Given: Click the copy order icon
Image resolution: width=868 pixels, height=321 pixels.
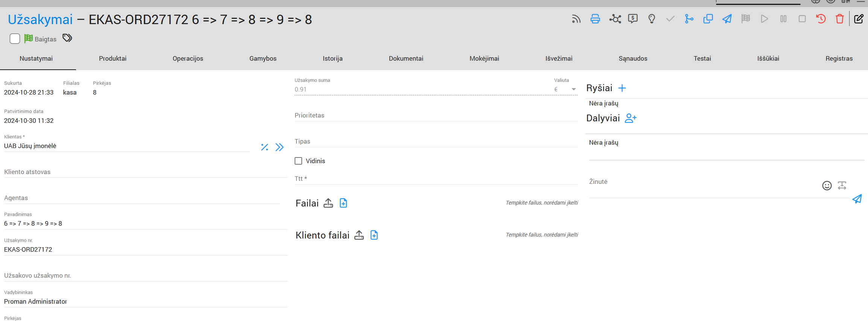Looking at the screenshot, I should tap(708, 19).
